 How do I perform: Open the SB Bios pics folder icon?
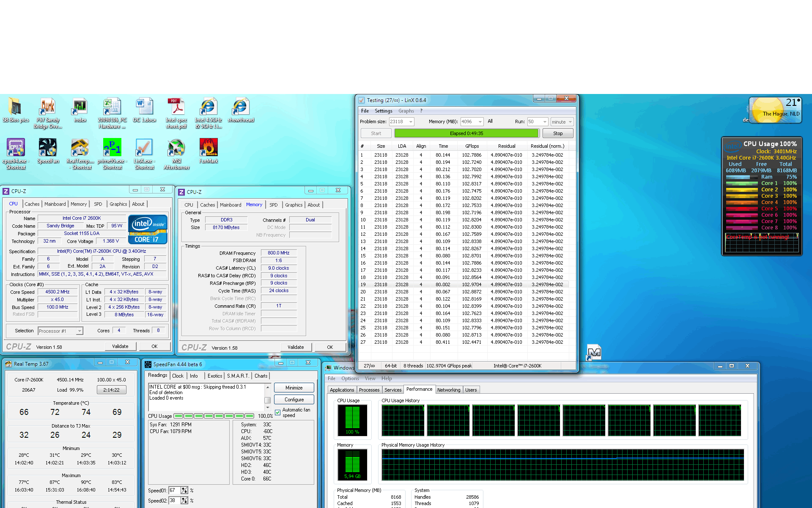[x=15, y=107]
